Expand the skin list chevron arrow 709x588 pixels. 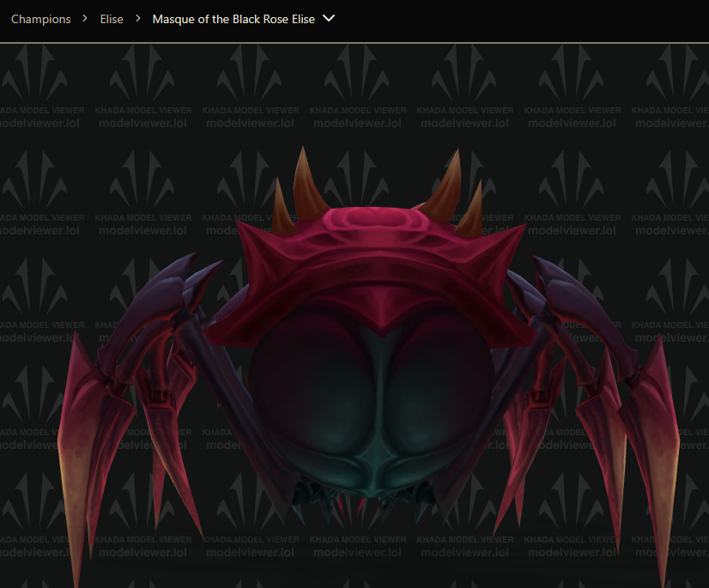[329, 19]
